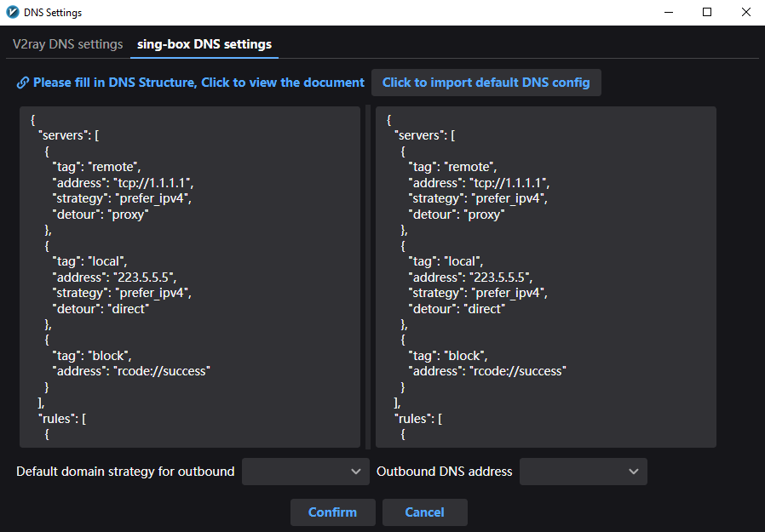Click "detour": "proxy" line in left editor
This screenshot has height=532, width=765.
pos(101,215)
